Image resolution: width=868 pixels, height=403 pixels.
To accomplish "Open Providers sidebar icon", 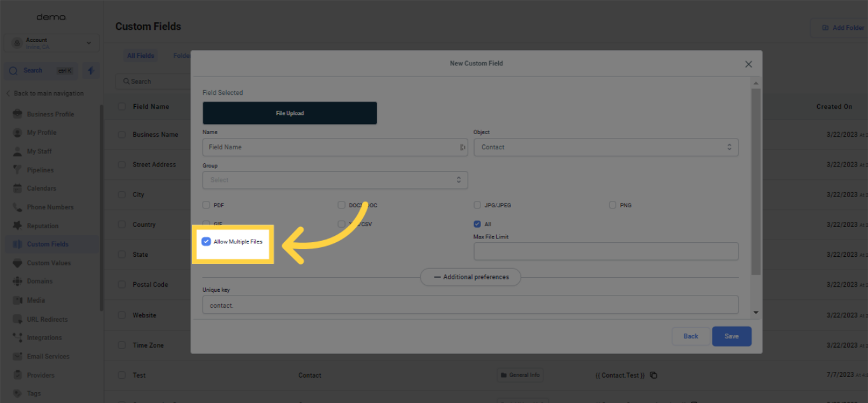I will pyautogui.click(x=17, y=375).
